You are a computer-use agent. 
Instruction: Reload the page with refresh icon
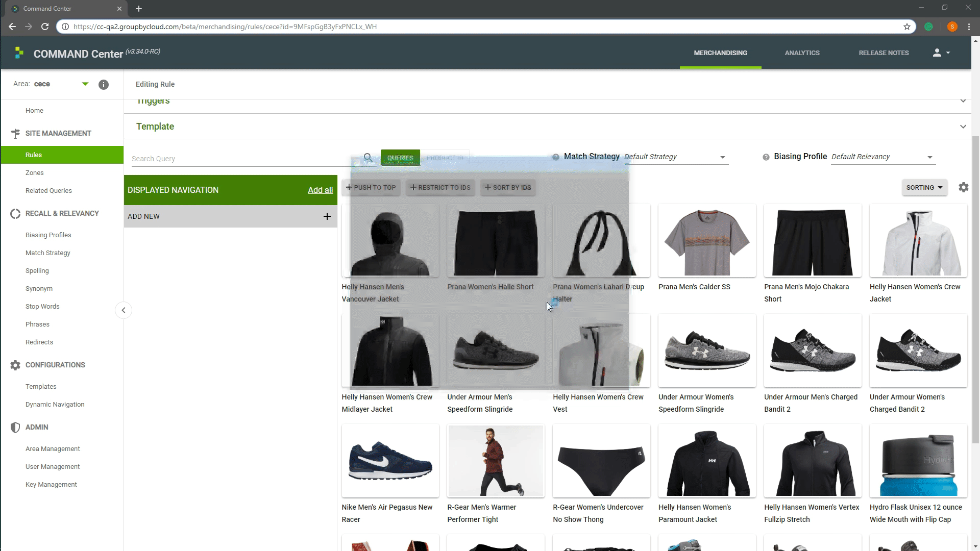(45, 27)
